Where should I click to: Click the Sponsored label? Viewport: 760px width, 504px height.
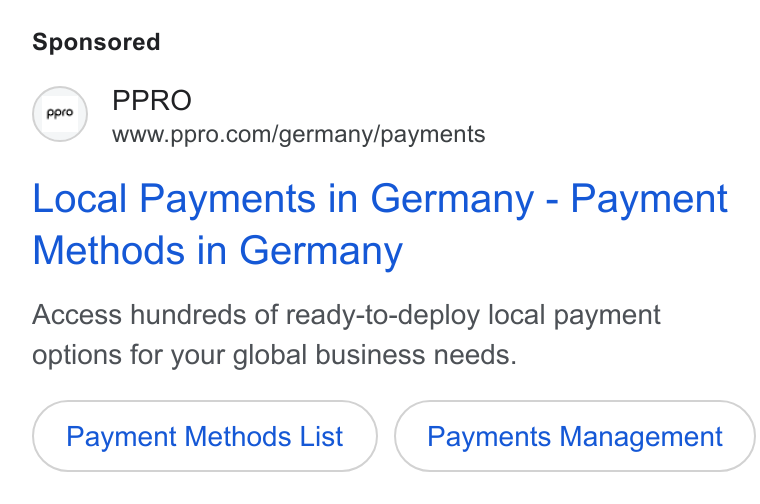click(96, 42)
